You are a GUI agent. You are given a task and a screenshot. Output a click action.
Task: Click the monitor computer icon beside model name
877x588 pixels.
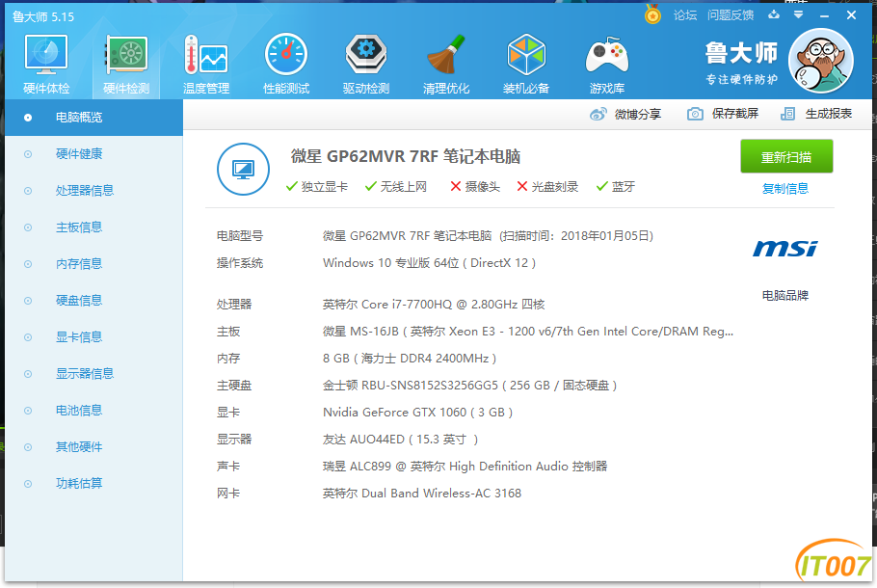tap(243, 169)
